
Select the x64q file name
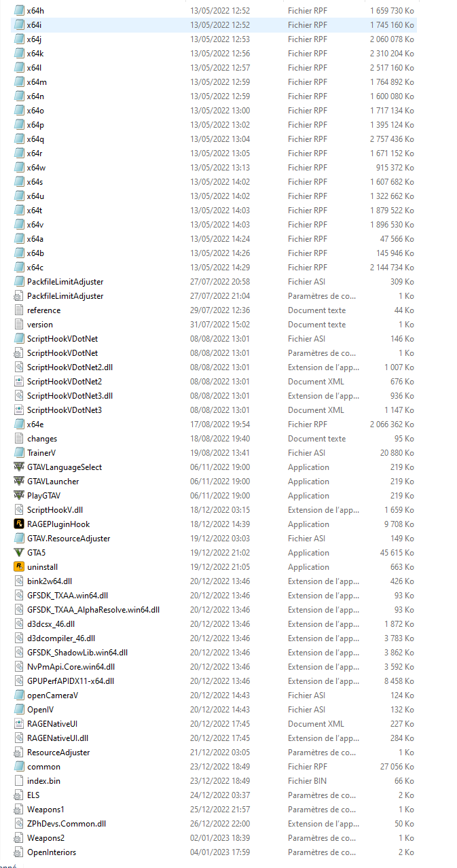point(36,139)
